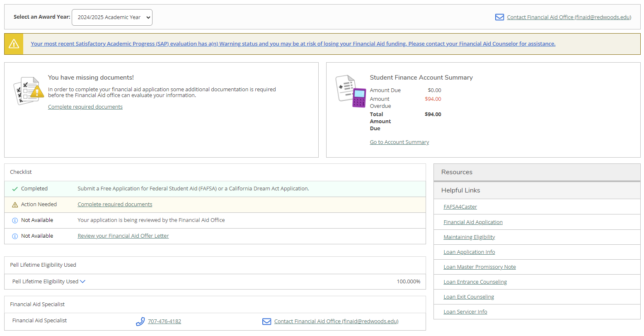Open the SAP Warning status message link
Screen dimensions: 644x336
coord(293,44)
